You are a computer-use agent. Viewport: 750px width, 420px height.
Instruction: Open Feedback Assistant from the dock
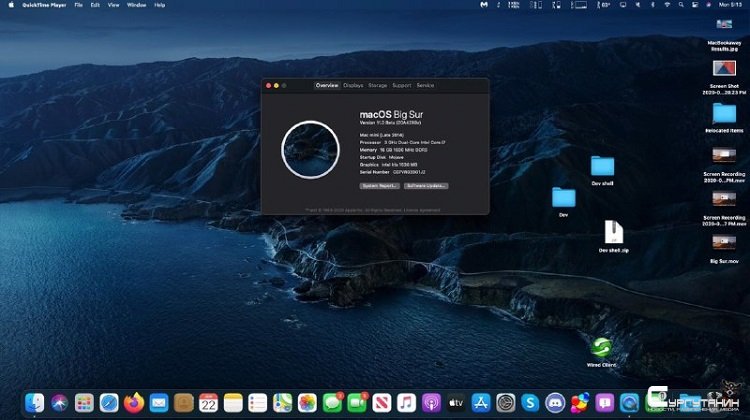coord(605,403)
